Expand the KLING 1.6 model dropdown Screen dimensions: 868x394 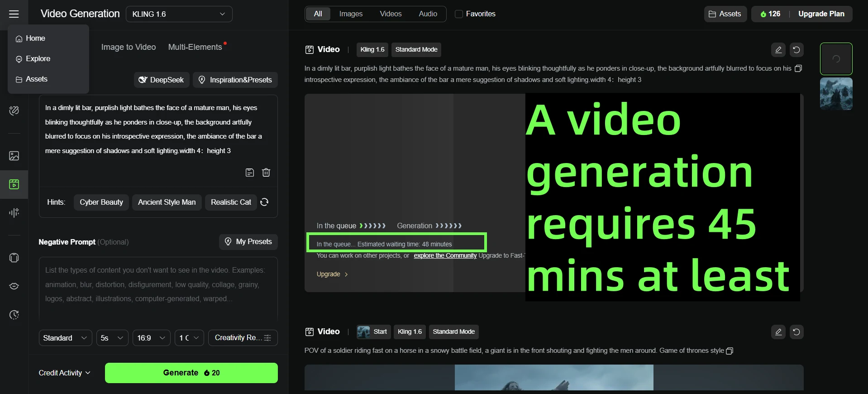pyautogui.click(x=179, y=14)
